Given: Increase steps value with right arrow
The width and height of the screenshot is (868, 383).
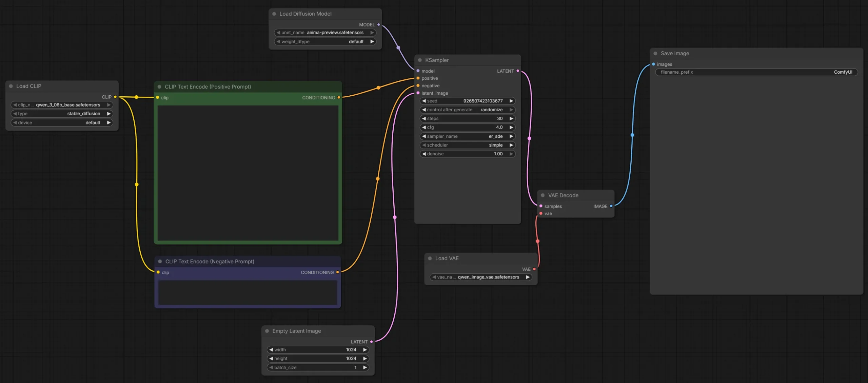Looking at the screenshot, I should point(511,119).
